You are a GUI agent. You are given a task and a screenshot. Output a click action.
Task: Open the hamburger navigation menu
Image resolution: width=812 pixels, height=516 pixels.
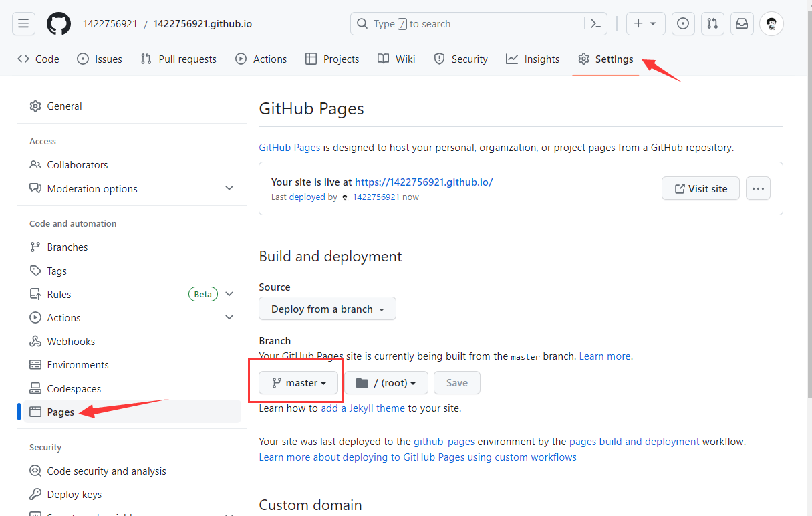pos(23,24)
